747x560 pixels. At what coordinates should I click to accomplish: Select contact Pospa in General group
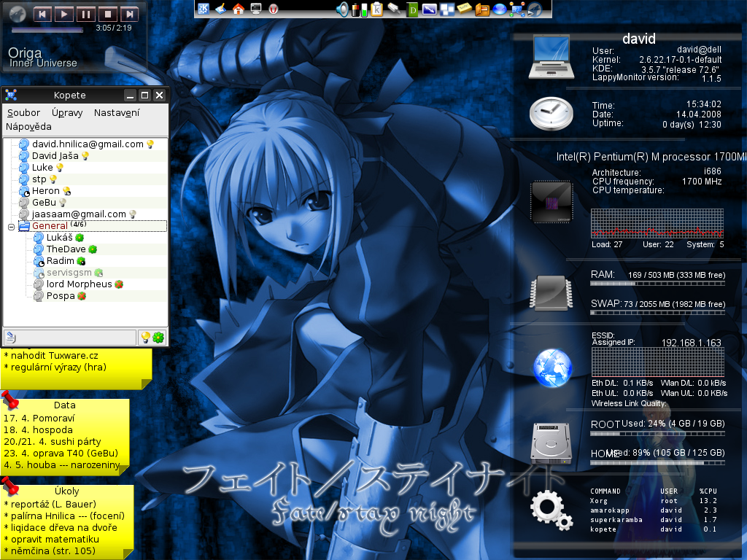[x=61, y=296]
